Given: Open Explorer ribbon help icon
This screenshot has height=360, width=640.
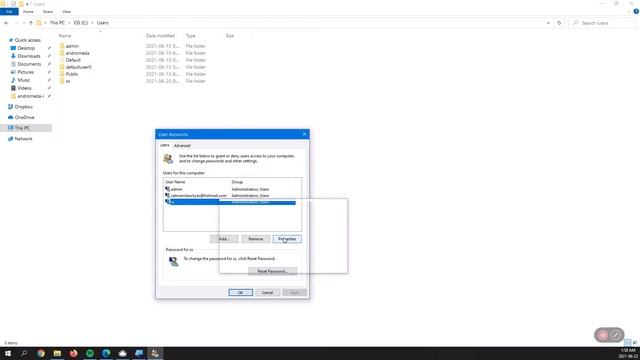Looking at the screenshot, I should [636, 11].
